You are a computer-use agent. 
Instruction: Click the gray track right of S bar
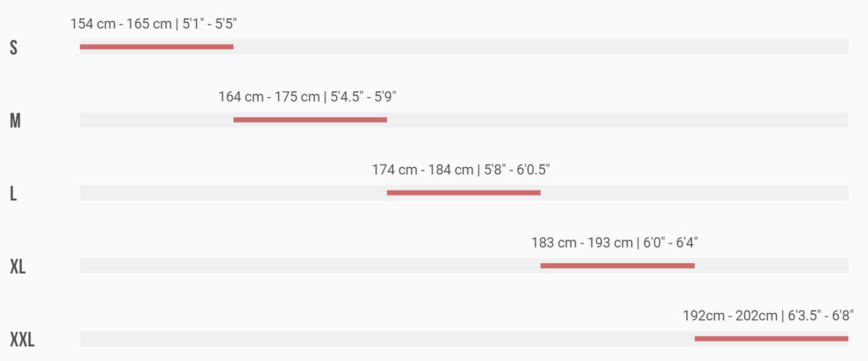(541, 47)
